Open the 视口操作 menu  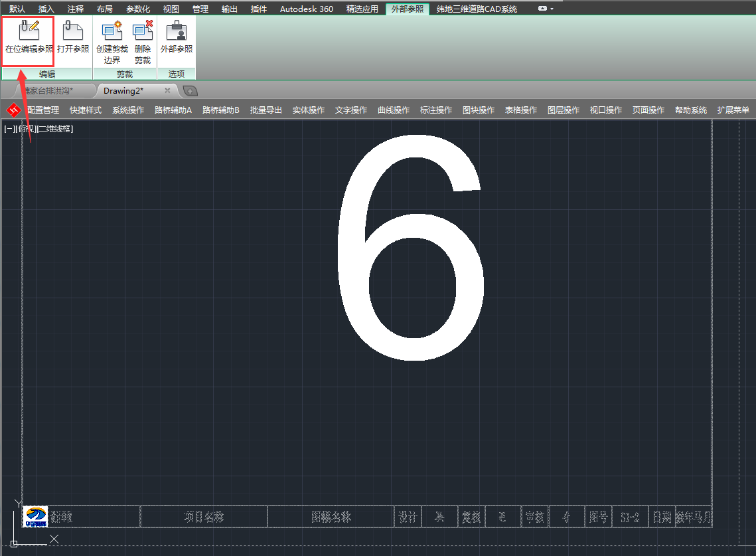point(606,110)
